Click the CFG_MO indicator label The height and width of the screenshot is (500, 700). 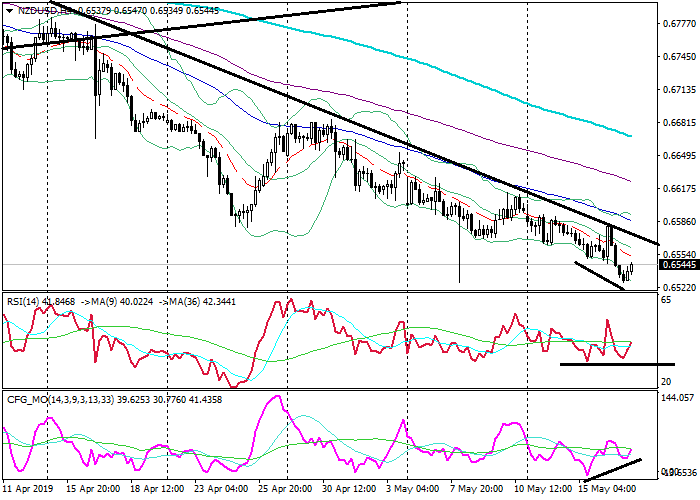(30, 398)
